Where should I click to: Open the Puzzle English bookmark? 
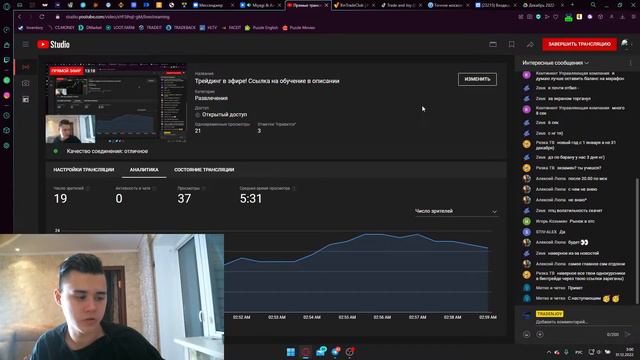click(x=262, y=28)
